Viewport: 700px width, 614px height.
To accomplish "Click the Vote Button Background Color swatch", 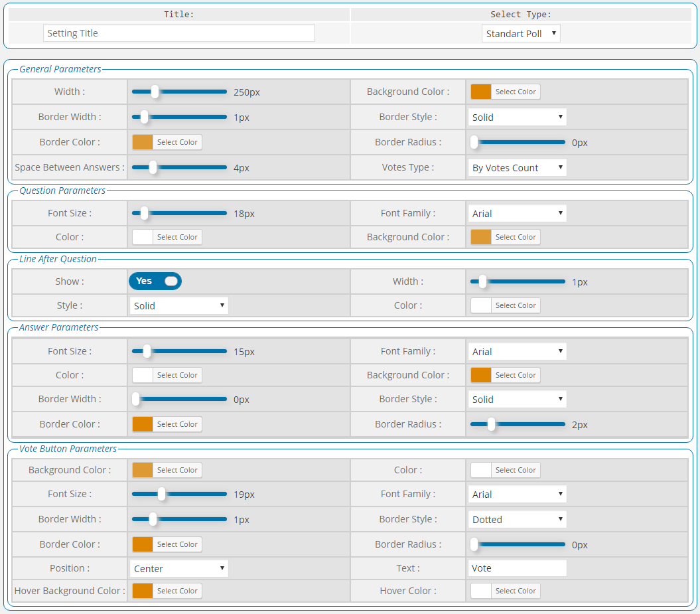I will click(143, 470).
